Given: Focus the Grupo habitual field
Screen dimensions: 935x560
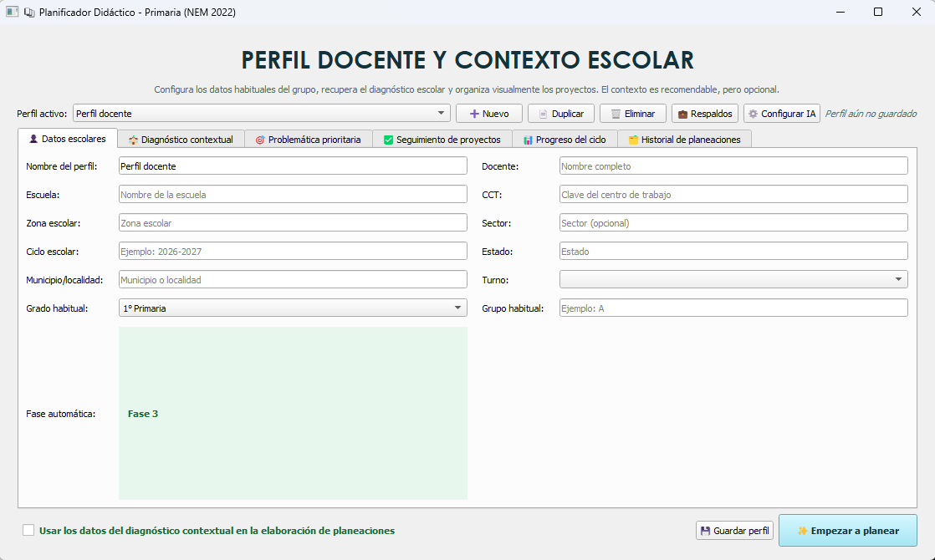Looking at the screenshot, I should [x=733, y=308].
